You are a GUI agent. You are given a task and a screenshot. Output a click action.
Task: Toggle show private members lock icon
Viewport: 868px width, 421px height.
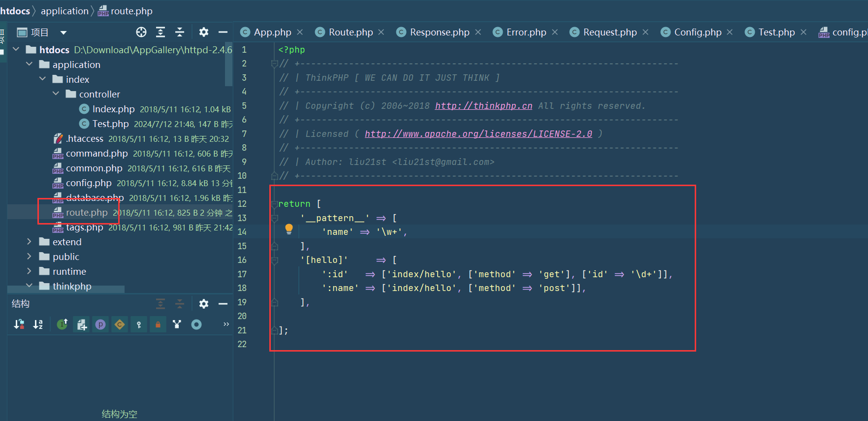click(x=158, y=324)
